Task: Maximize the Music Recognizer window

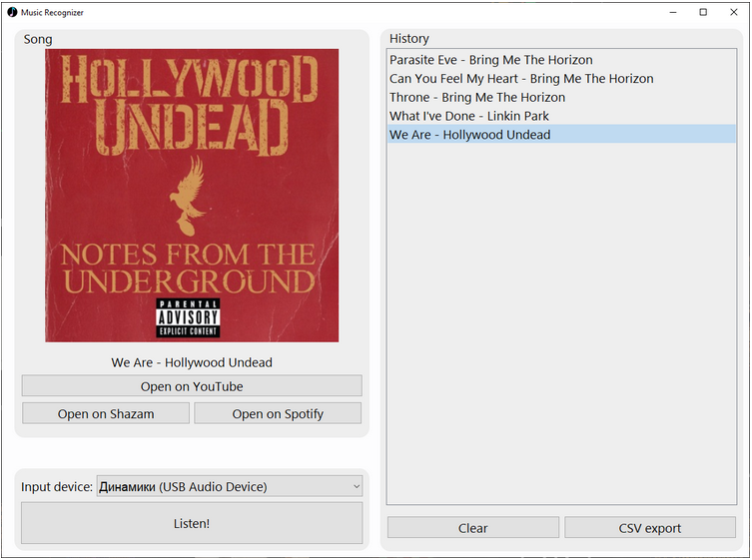Action: click(703, 12)
